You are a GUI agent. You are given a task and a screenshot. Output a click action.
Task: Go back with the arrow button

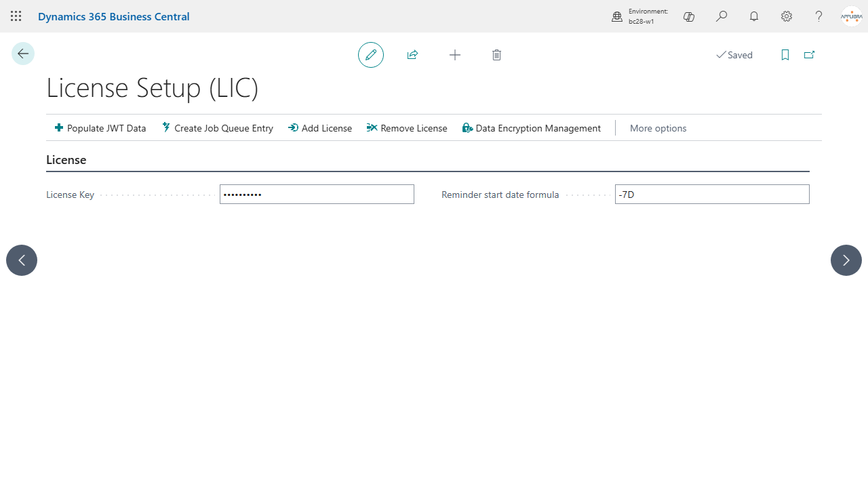pos(23,54)
